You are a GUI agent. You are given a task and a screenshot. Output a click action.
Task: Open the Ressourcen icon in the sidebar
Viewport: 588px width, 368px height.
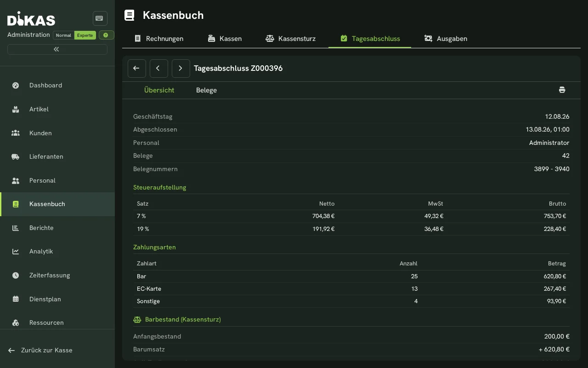[x=16, y=323]
